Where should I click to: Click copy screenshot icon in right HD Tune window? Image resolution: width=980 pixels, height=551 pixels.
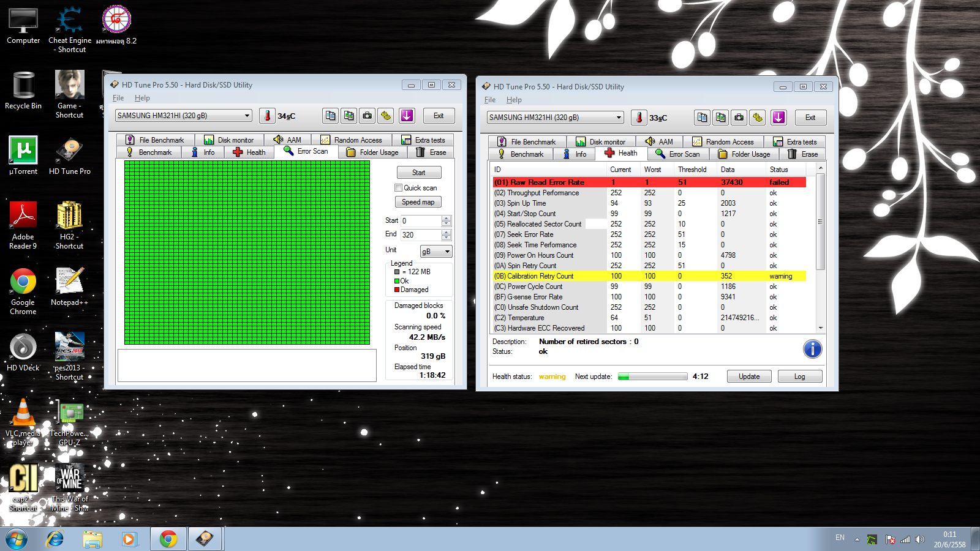click(721, 118)
